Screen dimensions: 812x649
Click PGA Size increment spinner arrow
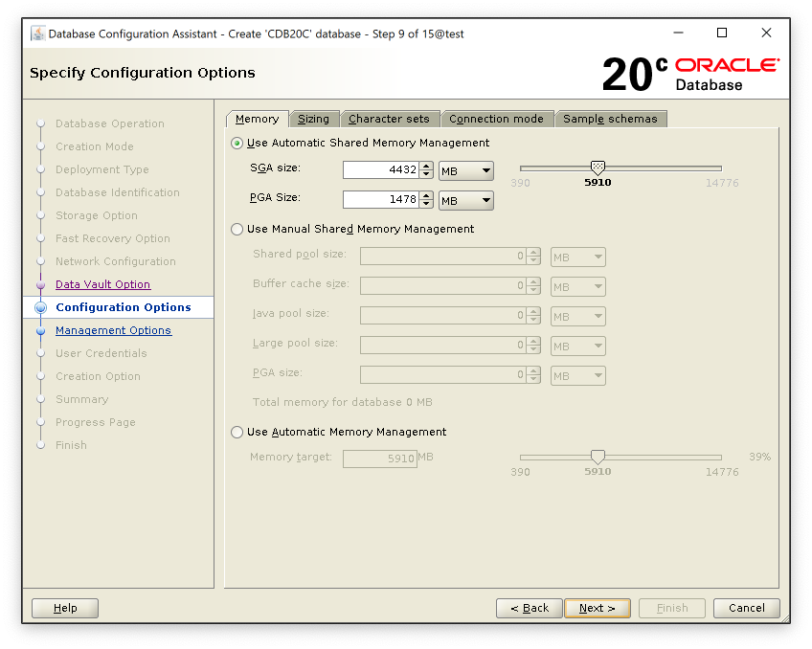426,195
